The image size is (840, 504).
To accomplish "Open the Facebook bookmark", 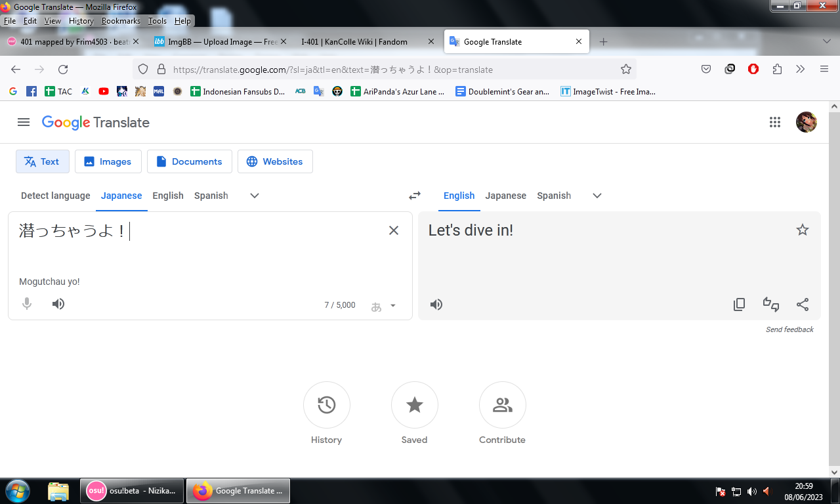I will 31,92.
